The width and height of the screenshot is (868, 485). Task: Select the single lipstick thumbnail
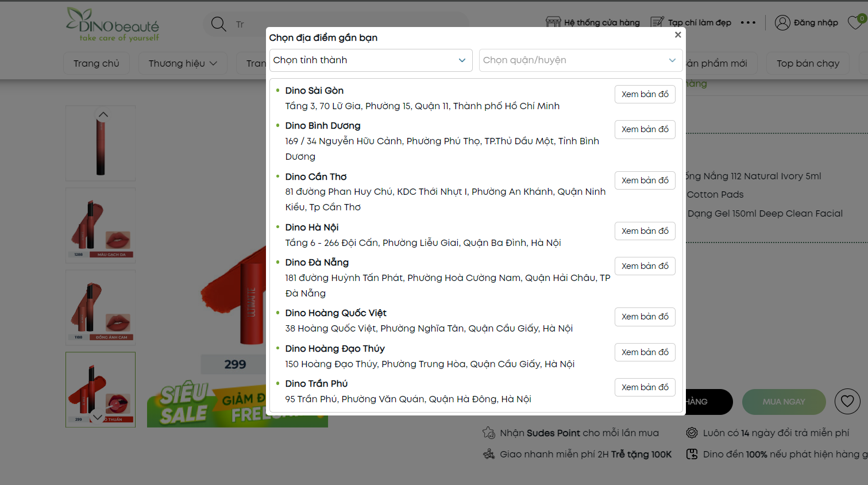pos(101,144)
